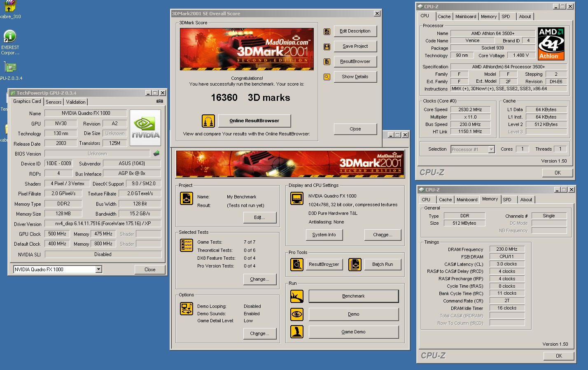Click the Save Project button
Screen dimensions: 588x370
click(x=355, y=47)
